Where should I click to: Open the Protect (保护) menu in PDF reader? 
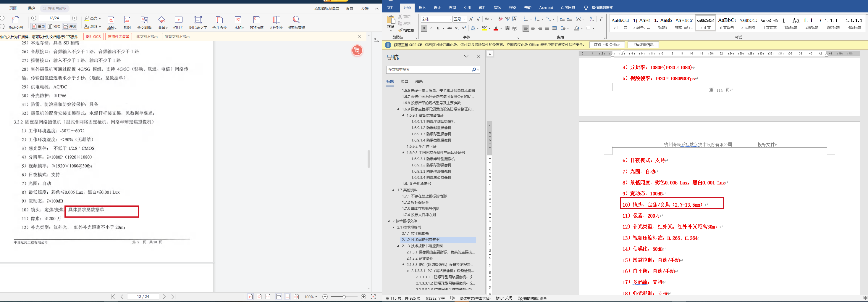31,8
